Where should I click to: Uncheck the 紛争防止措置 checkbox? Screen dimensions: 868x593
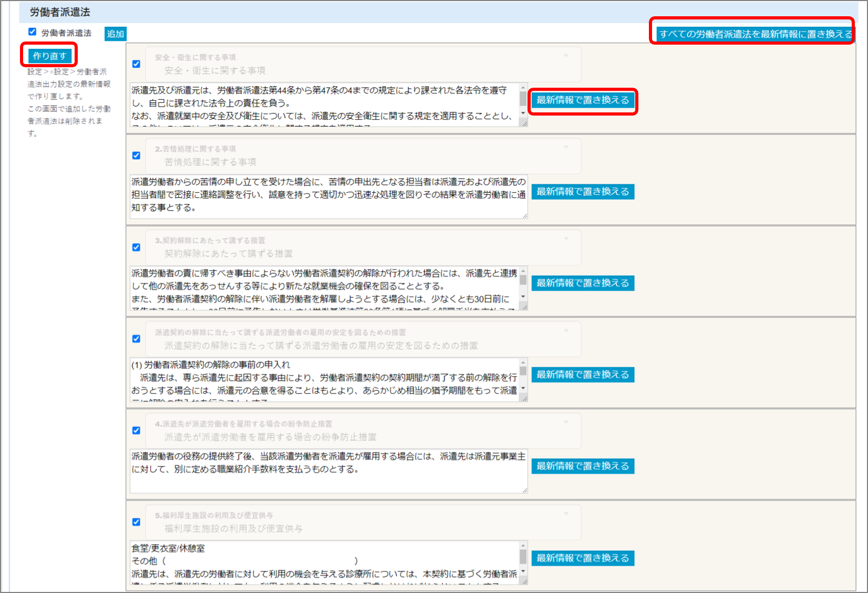(137, 430)
